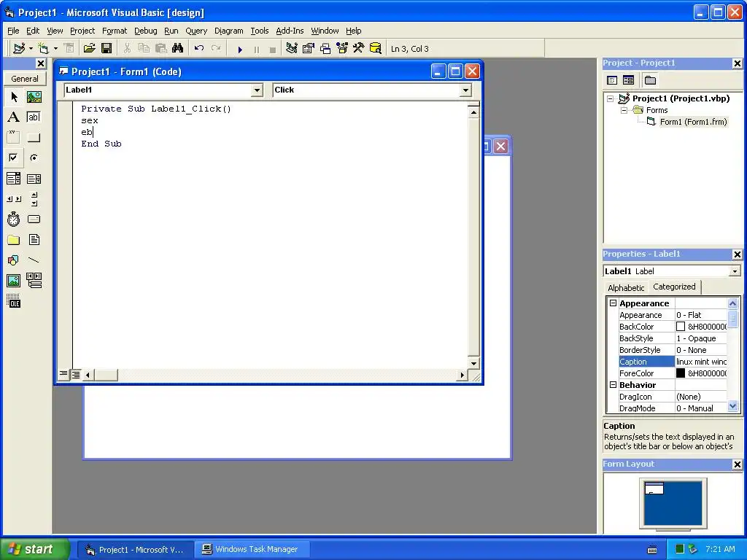Open the Project menu

coord(82,31)
